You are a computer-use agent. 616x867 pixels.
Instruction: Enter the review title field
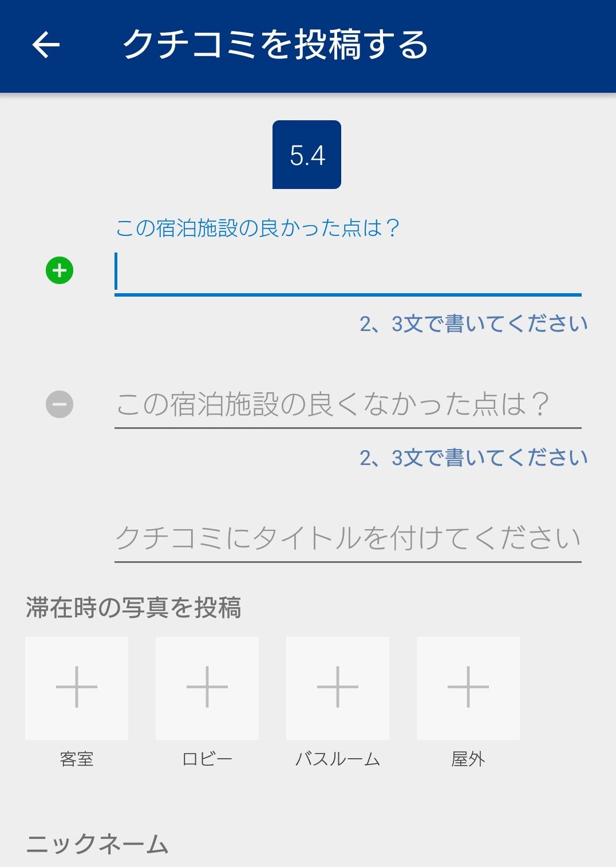coord(348,538)
